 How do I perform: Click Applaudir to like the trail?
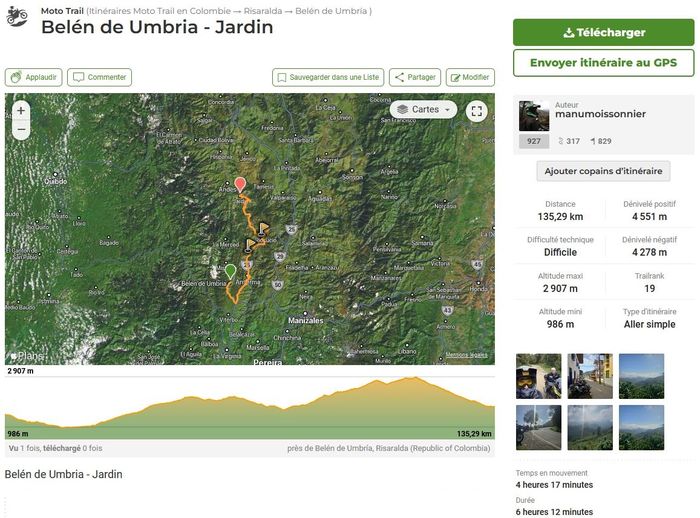[x=34, y=77]
